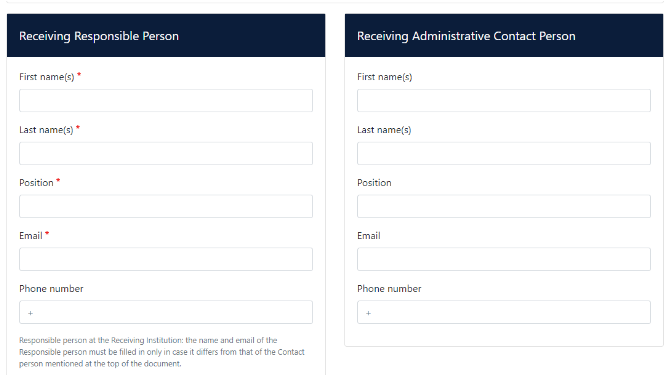Image resolution: width=668 pixels, height=375 pixels.
Task: Click the Email label in Administrative Contact panel
Action: [369, 236]
